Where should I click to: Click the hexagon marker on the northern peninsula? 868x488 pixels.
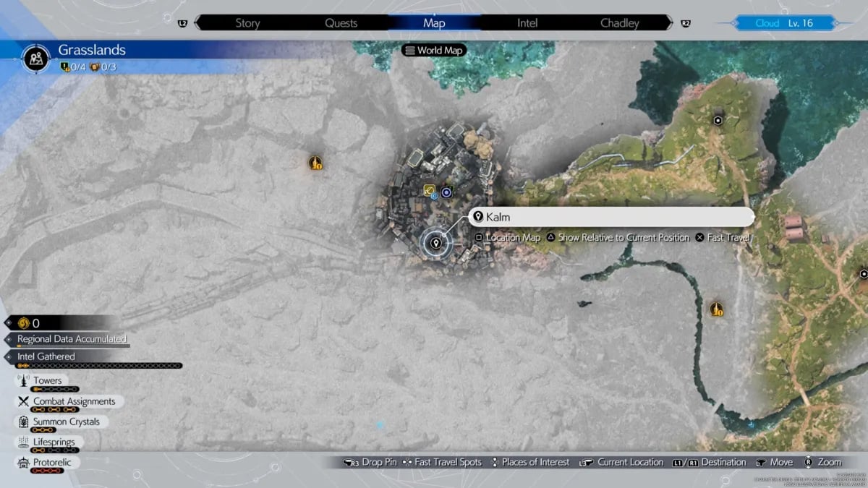pyautogui.click(x=718, y=121)
